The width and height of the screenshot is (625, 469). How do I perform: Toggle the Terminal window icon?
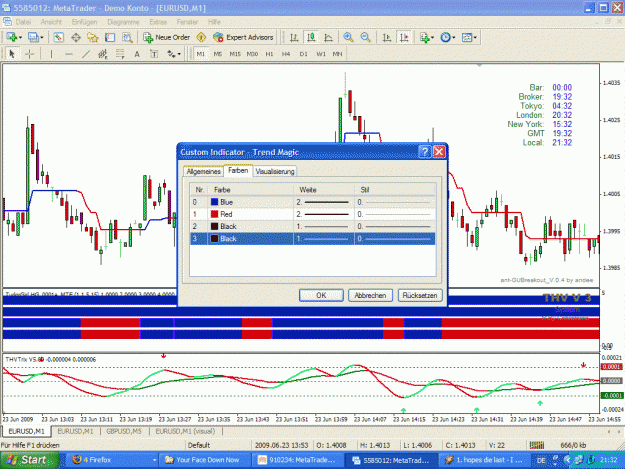tap(110, 37)
